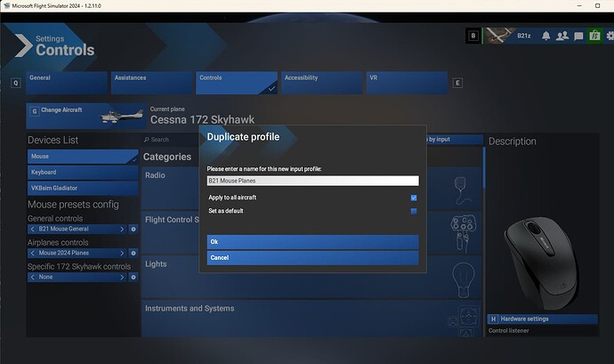
Task: Open Hardware settings for the mouse
Action: (x=542, y=319)
